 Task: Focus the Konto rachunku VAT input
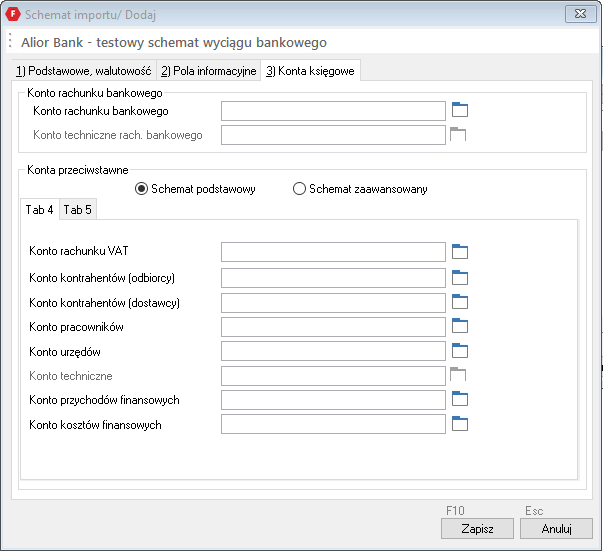(333, 252)
